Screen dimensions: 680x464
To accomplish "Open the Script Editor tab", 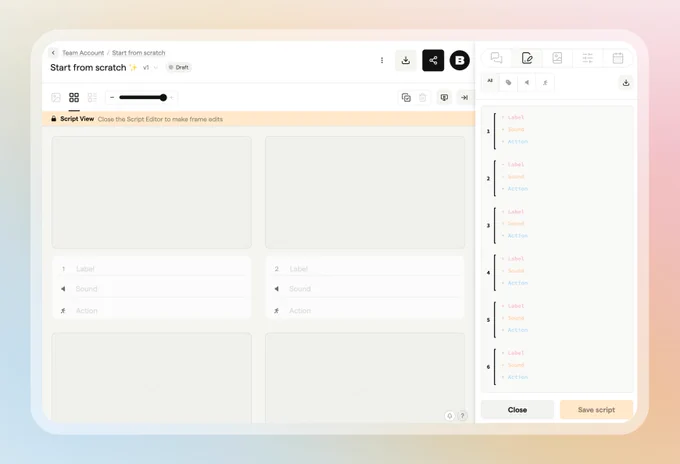I will [527, 58].
